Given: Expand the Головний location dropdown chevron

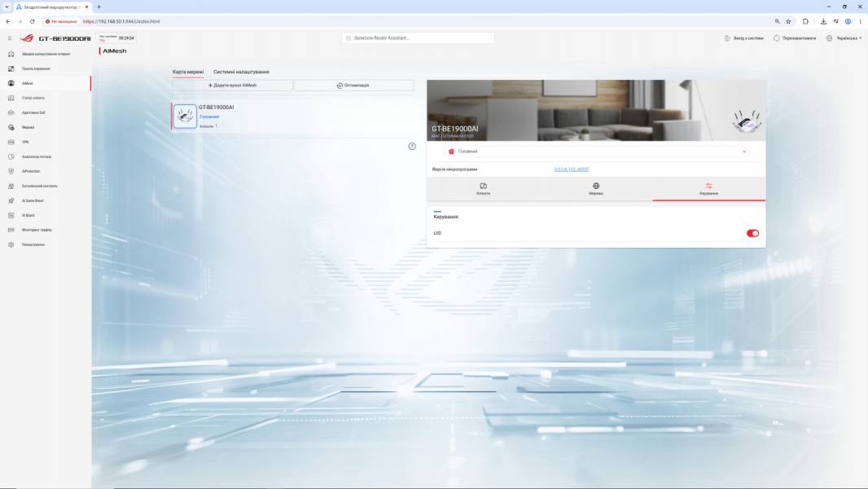Looking at the screenshot, I should point(744,152).
